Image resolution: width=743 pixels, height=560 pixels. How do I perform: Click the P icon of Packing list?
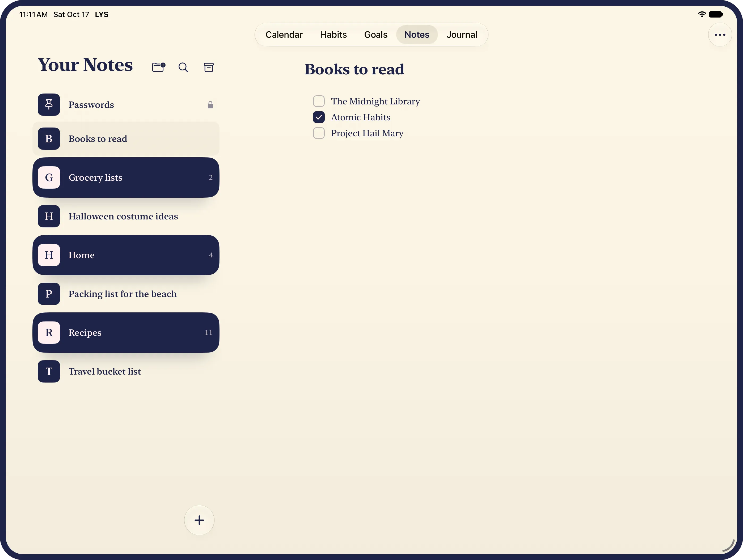point(49,294)
